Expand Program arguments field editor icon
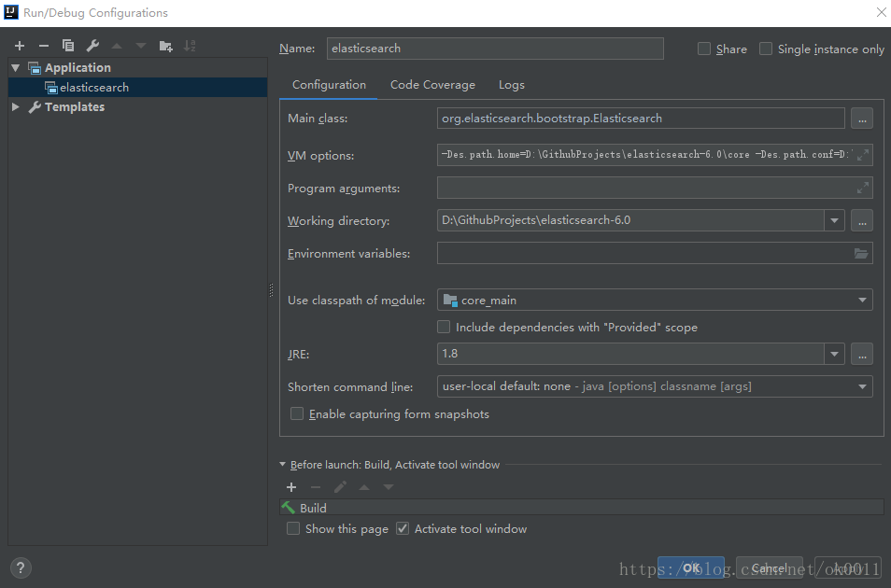Screen dimensions: 891x588 (x=863, y=188)
